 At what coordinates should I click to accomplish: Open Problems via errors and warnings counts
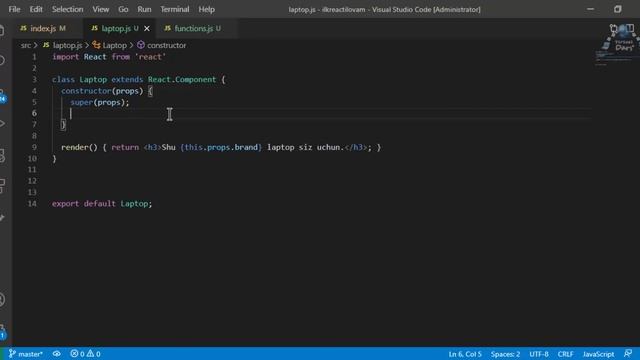tap(85, 354)
